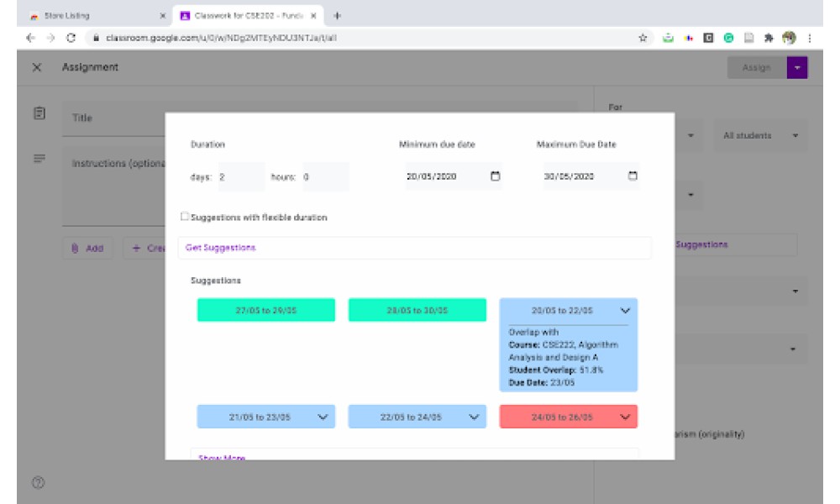Expand the 21/05 to 23/05 suggestion chevron
This screenshot has width=840, height=504.
point(323,417)
